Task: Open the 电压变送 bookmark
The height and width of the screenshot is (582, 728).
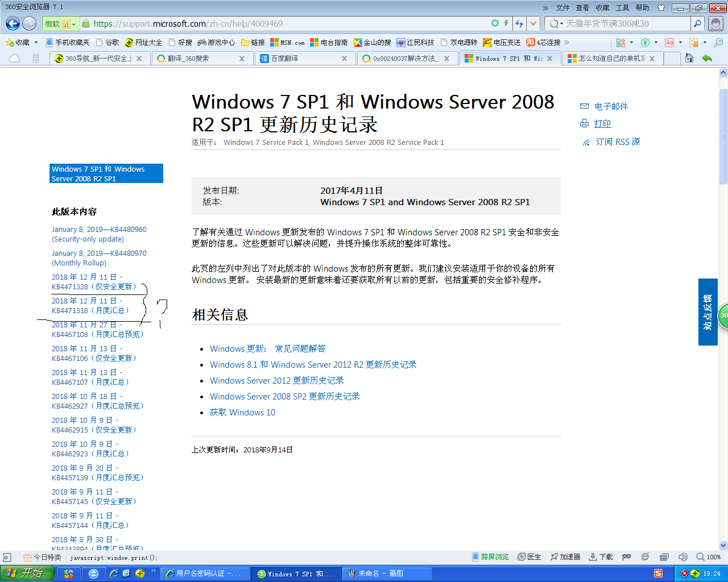Action: (502, 43)
